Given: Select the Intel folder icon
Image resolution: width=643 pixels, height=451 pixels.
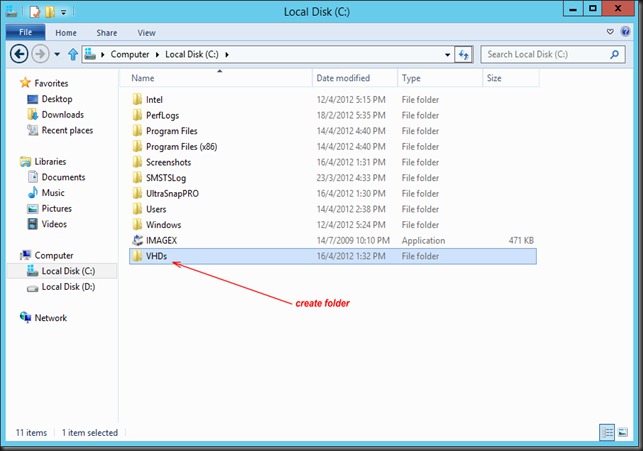Looking at the screenshot, I should 137,100.
